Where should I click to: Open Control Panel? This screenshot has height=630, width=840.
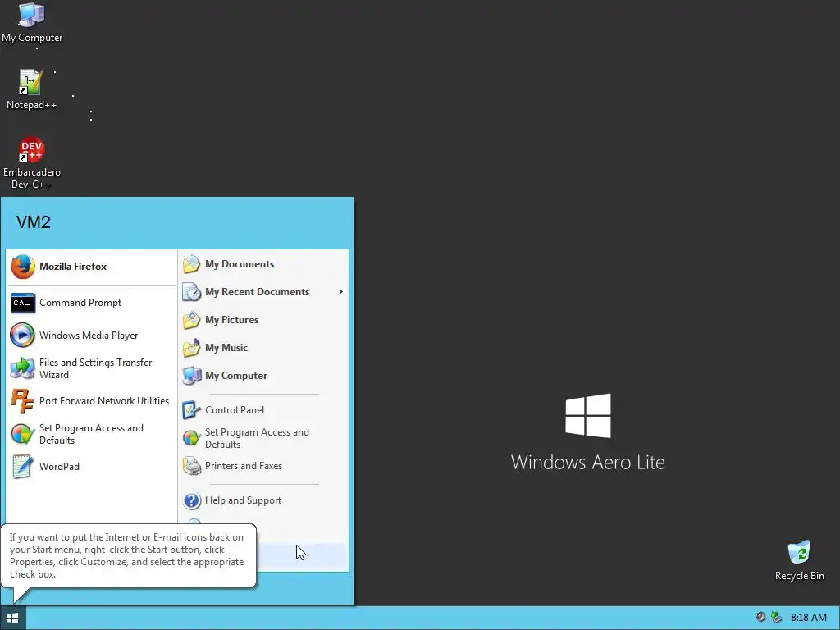tap(263, 410)
